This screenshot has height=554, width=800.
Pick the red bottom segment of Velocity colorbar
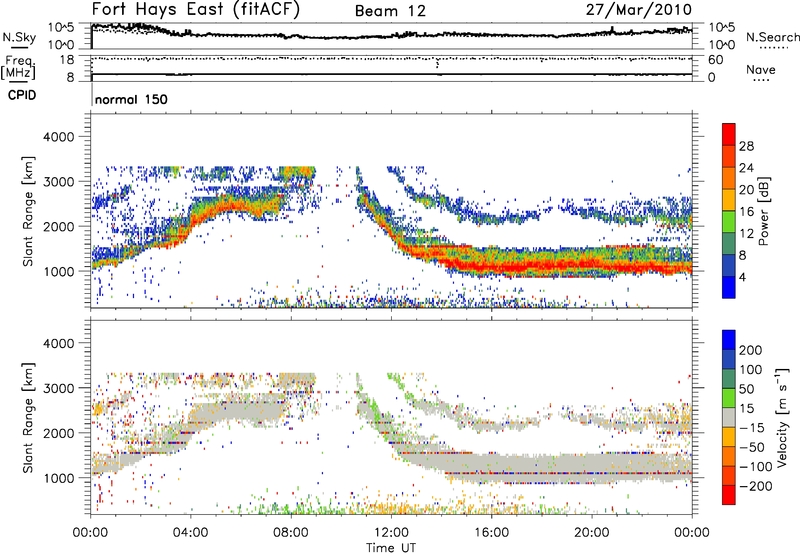tap(729, 495)
